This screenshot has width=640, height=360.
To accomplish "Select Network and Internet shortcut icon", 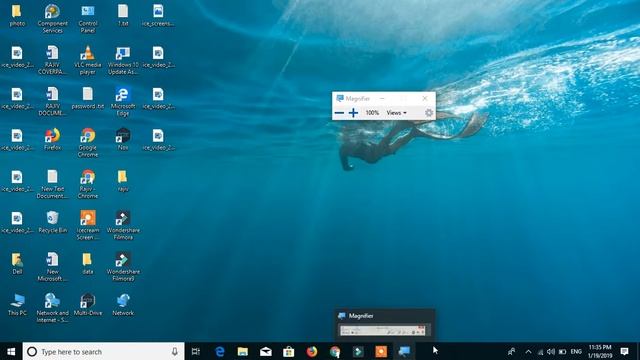I will point(52,308).
